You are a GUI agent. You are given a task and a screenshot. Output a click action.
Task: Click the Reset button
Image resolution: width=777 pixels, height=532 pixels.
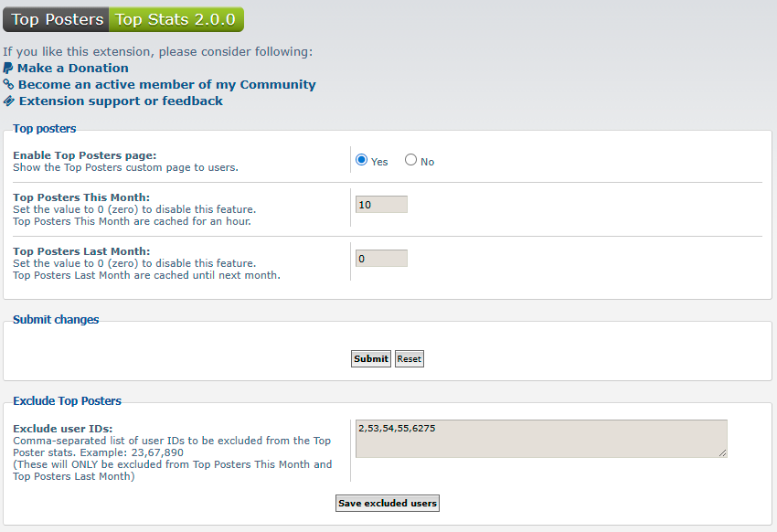(410, 358)
